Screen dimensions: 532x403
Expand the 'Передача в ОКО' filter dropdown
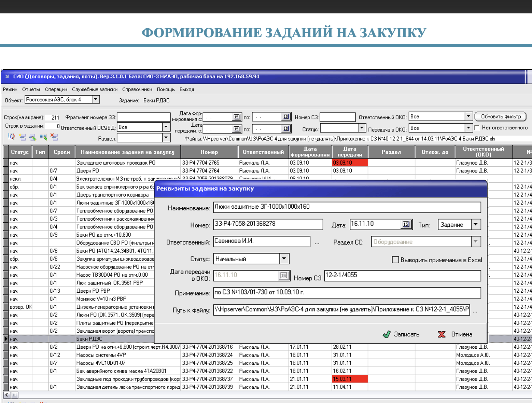click(x=468, y=128)
